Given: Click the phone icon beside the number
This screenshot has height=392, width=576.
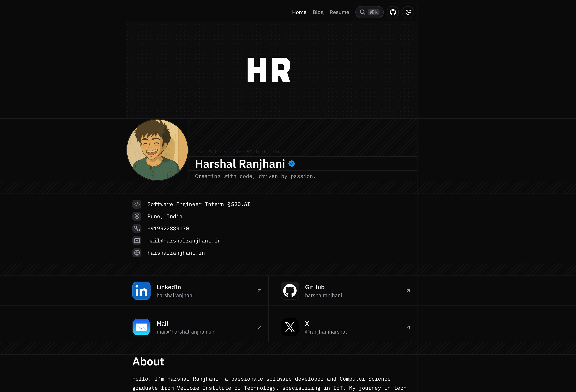Looking at the screenshot, I should 137,228.
